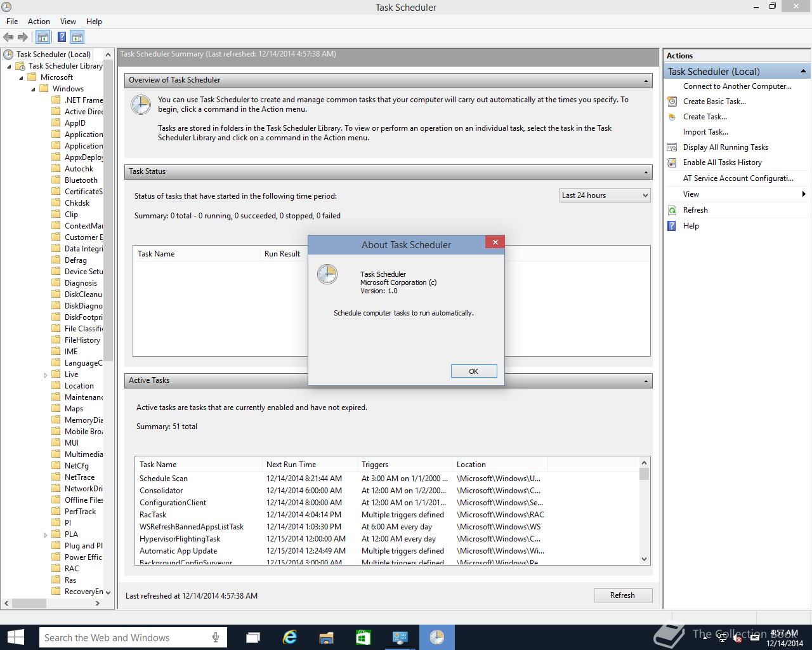Click the Bluetooth folder icon

(x=56, y=180)
